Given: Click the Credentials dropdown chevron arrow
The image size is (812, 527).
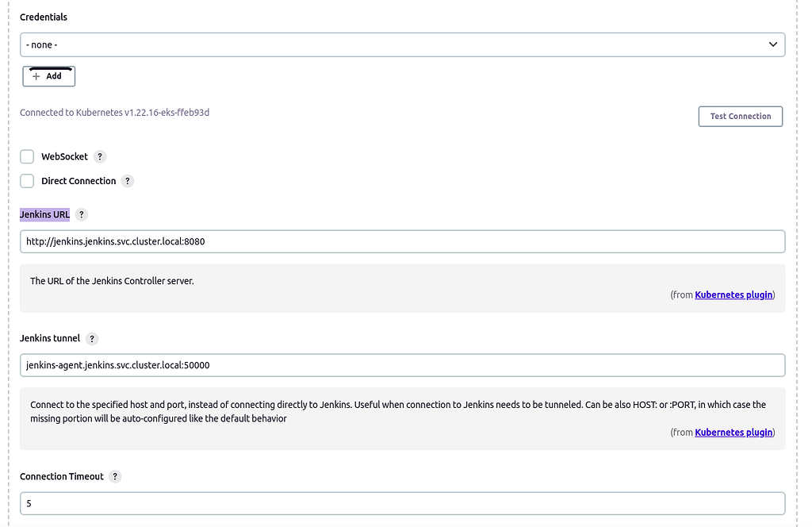Looking at the screenshot, I should pyautogui.click(x=773, y=45).
